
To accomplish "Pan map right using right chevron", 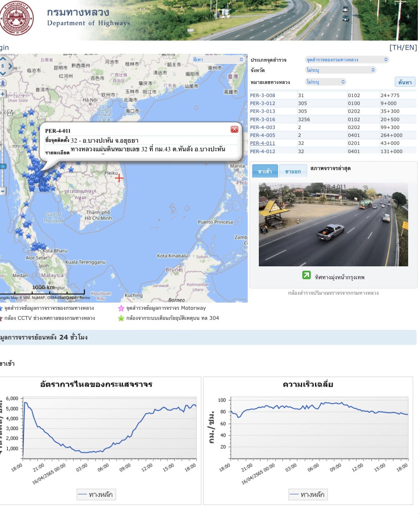I will click(10, 66).
